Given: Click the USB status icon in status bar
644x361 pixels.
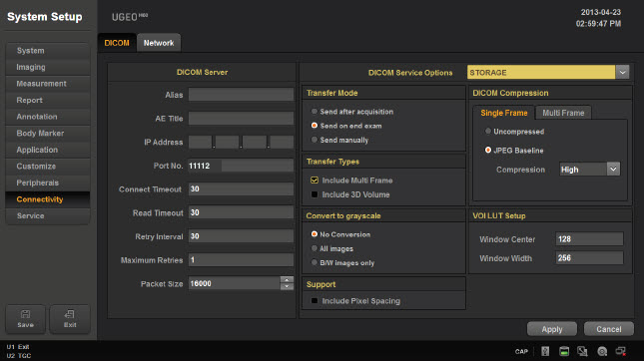Looking at the screenshot, I should coord(545,351).
